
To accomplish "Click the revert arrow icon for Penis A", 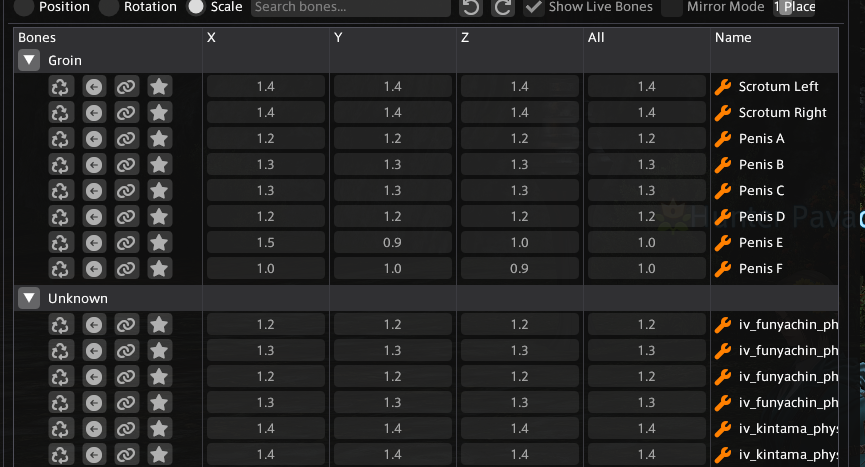I will pyautogui.click(x=94, y=138).
